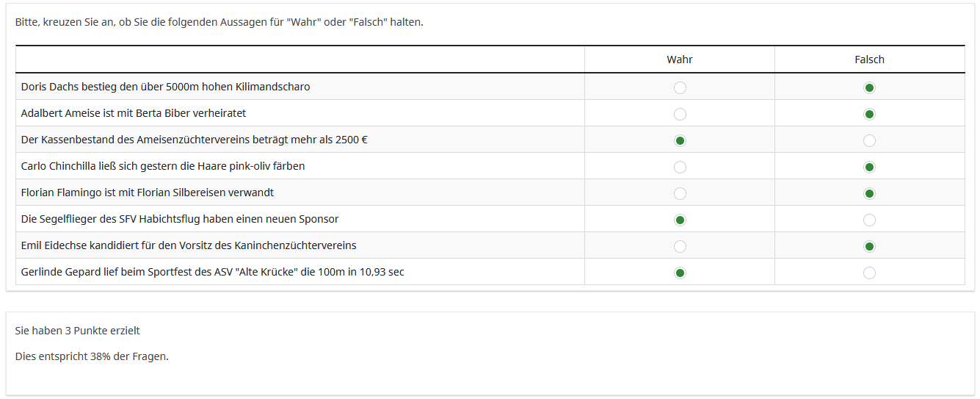980x399 pixels.
Task: Pick Wahr for Florian Flamingo statement
Action: point(680,194)
